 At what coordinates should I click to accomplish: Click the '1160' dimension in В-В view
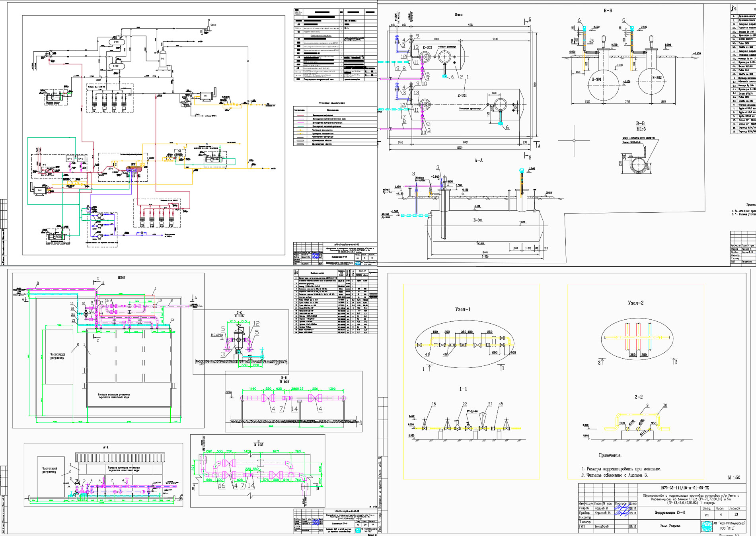pos(253,388)
